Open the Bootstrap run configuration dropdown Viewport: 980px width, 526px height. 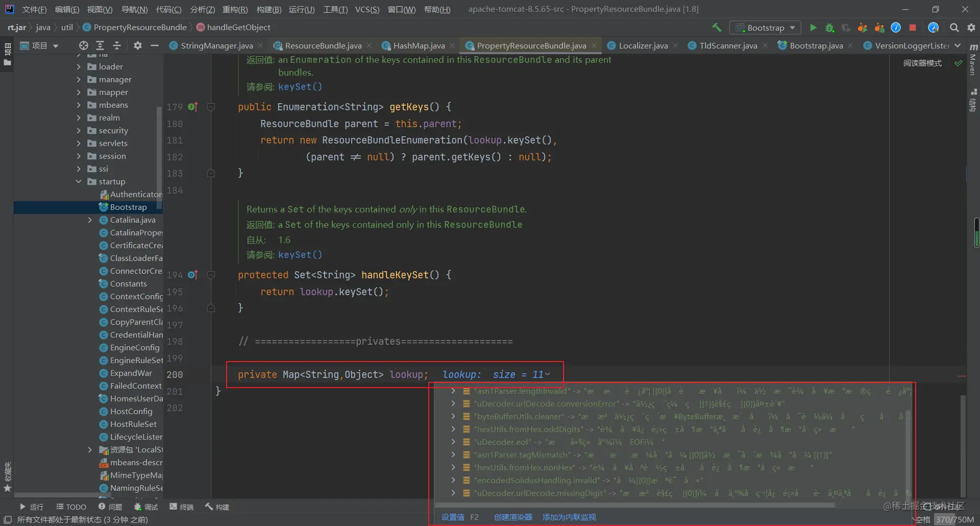pyautogui.click(x=765, y=28)
